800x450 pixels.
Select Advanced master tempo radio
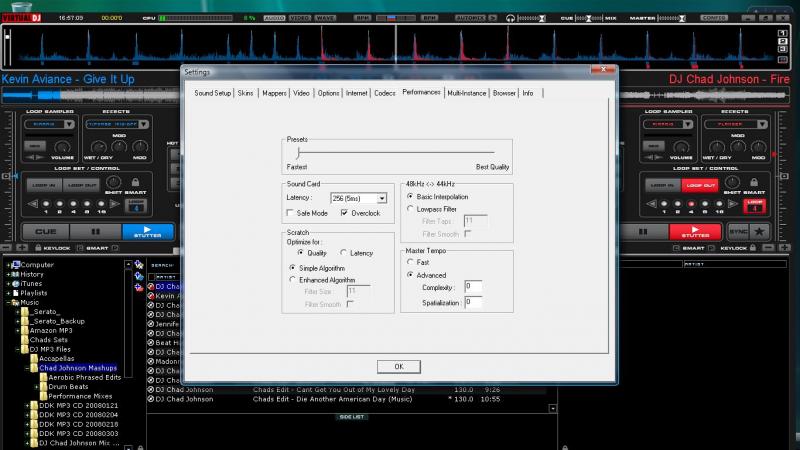click(x=410, y=274)
